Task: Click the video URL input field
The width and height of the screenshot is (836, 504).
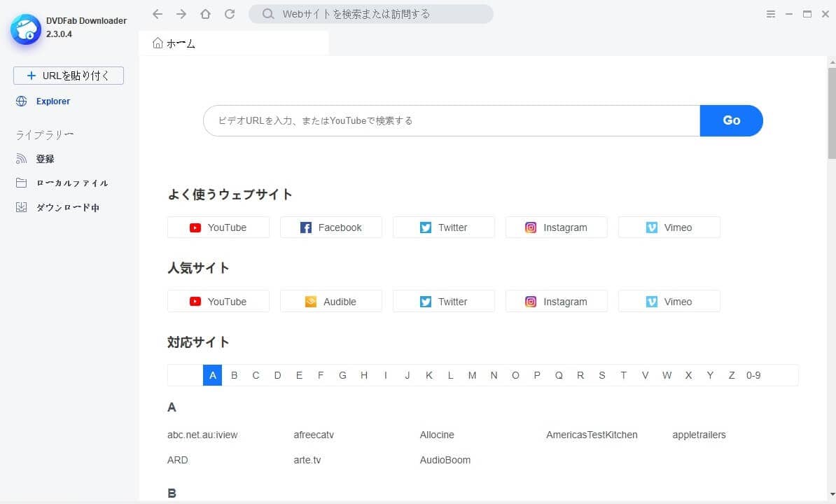Action: (x=451, y=120)
